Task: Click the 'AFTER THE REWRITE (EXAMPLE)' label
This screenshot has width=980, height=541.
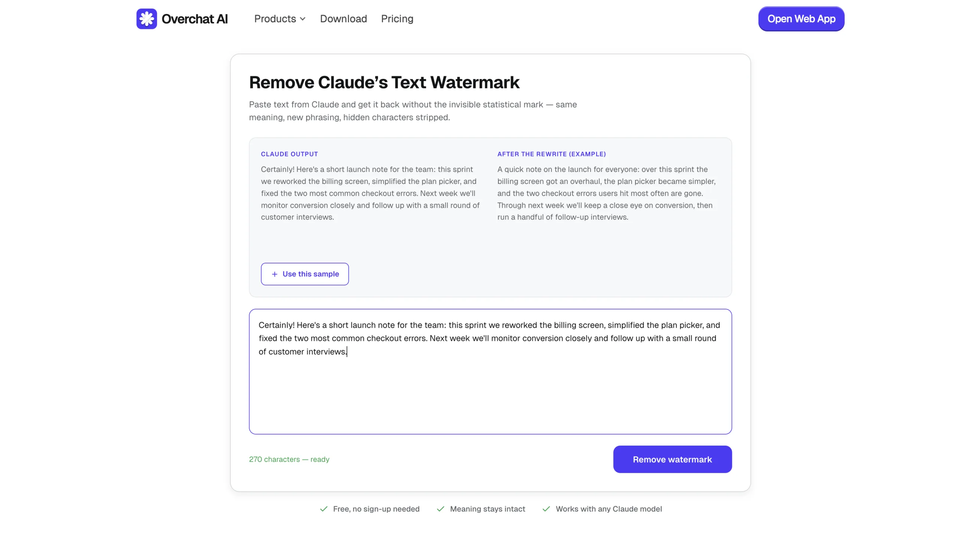Action: 551,154
